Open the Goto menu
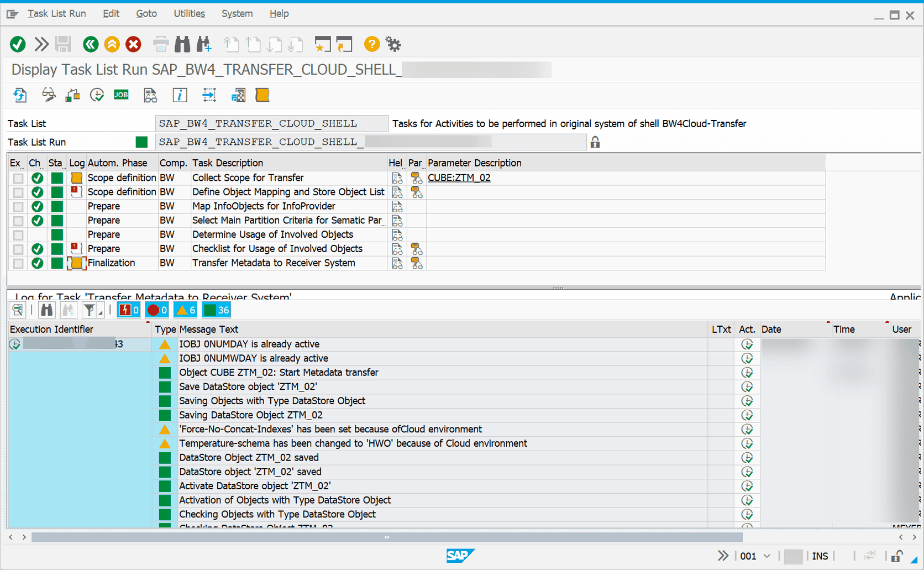Image resolution: width=924 pixels, height=570 pixels. click(146, 13)
